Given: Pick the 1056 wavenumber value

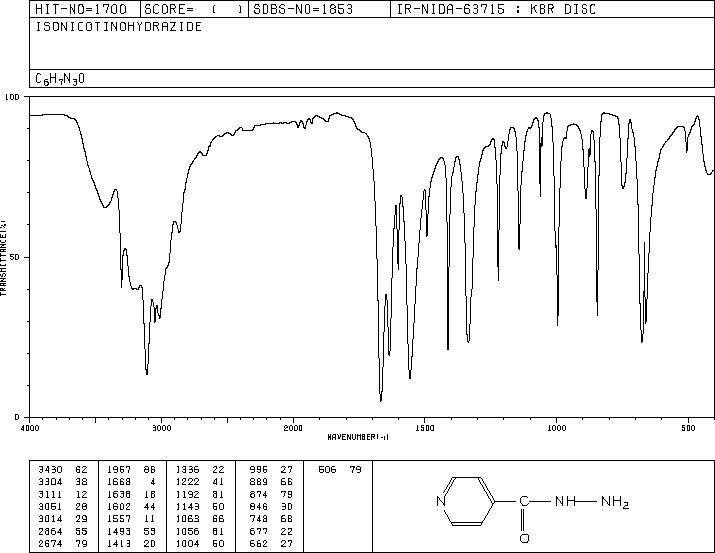Looking at the screenshot, I should point(187,532).
